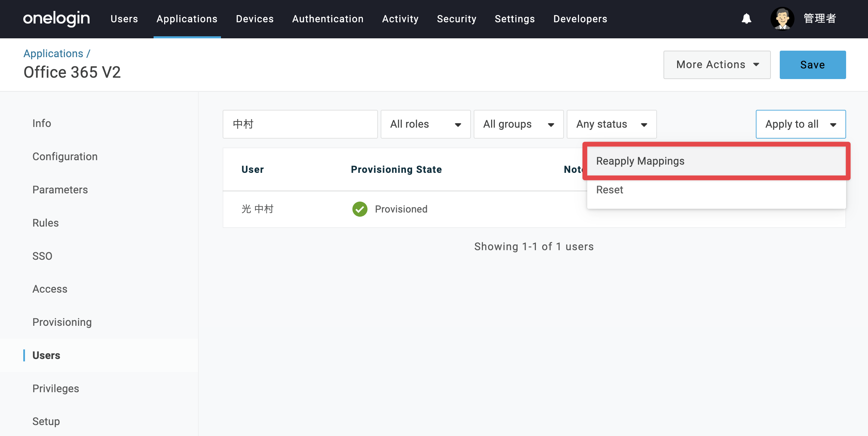The width and height of the screenshot is (868, 436).
Task: Open the Rules sidebar tab
Action: tap(45, 223)
